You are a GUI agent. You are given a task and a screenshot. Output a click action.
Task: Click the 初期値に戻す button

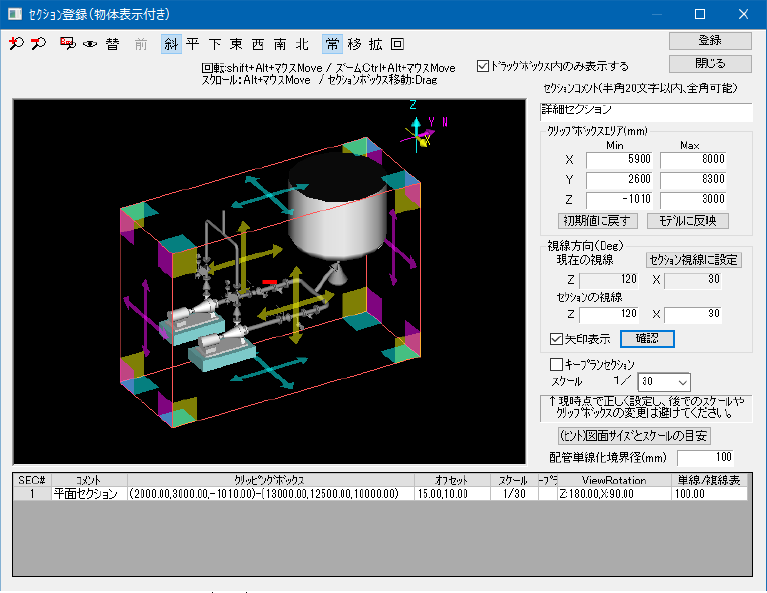point(597,221)
